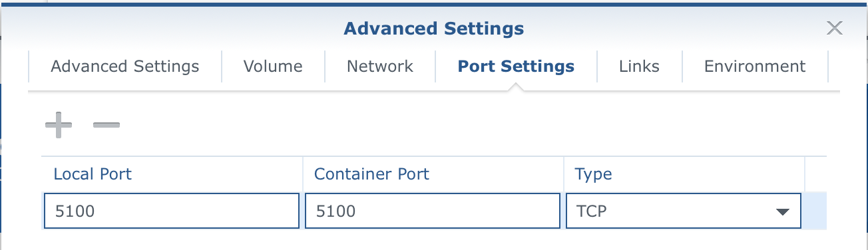Open the Links tab
This screenshot has width=868, height=250.
coord(639,66)
